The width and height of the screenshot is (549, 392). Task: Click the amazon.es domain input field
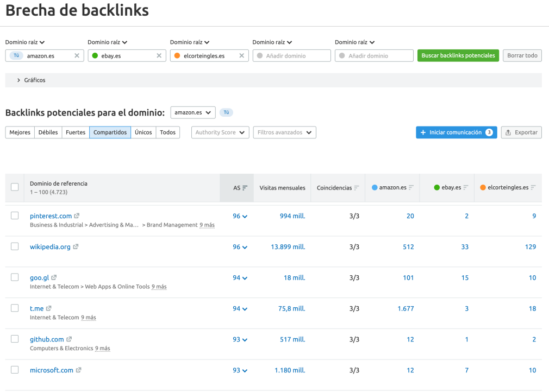click(x=45, y=55)
